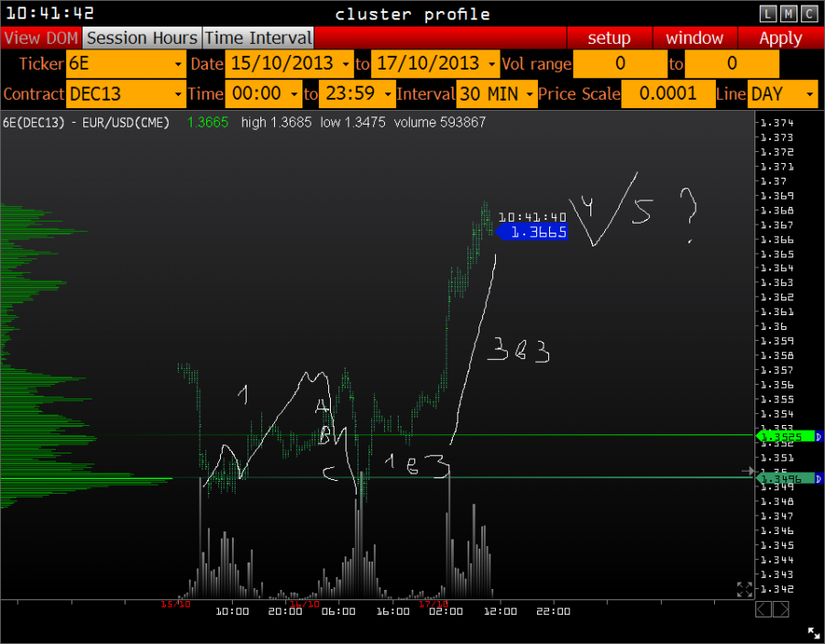Open the Line DAY dropdown
This screenshot has height=644, width=825.
click(x=783, y=93)
